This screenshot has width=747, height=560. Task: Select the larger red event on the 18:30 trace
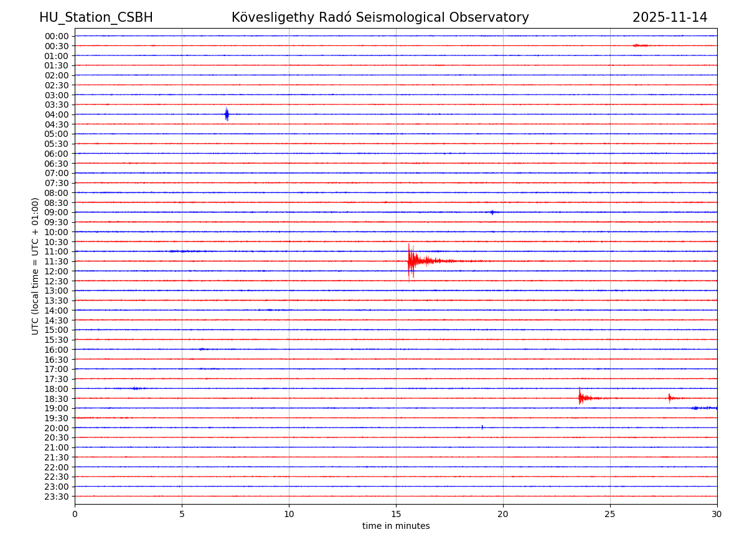(581, 398)
